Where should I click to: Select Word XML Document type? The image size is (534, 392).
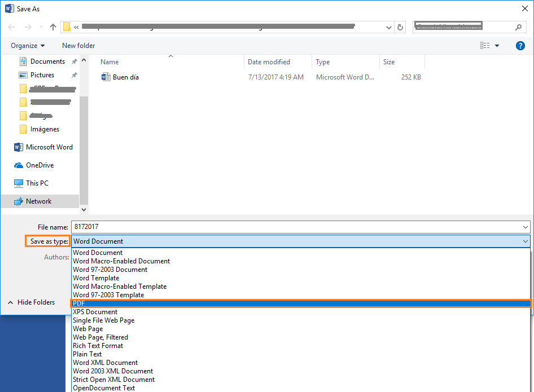(x=301, y=363)
